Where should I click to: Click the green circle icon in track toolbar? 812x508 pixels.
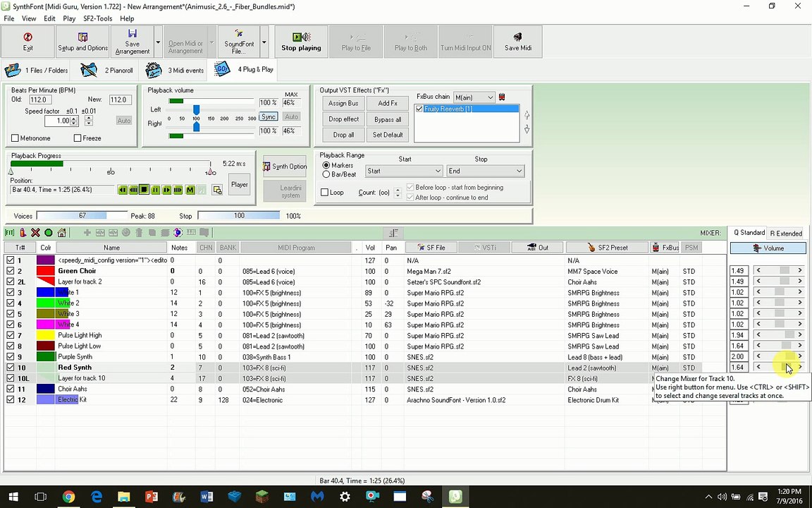click(x=49, y=233)
